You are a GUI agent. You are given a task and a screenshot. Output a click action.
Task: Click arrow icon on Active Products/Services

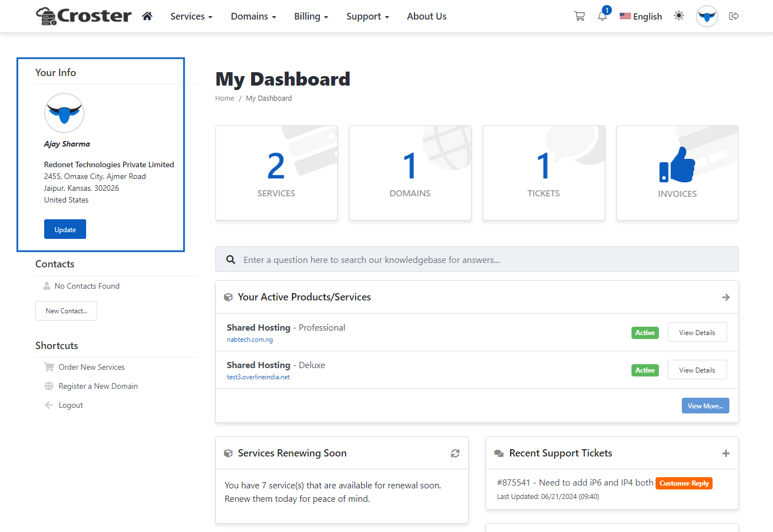pos(725,297)
